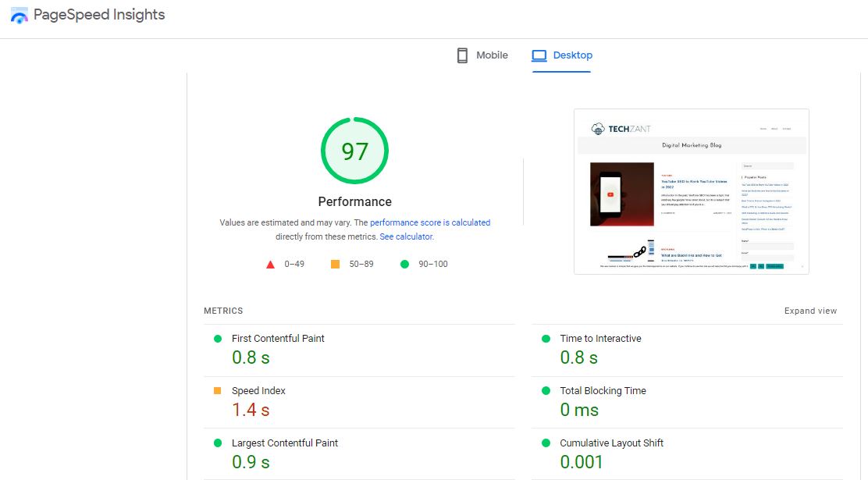
Task: Click the red triangle 0–49 legend icon
Action: point(270,265)
